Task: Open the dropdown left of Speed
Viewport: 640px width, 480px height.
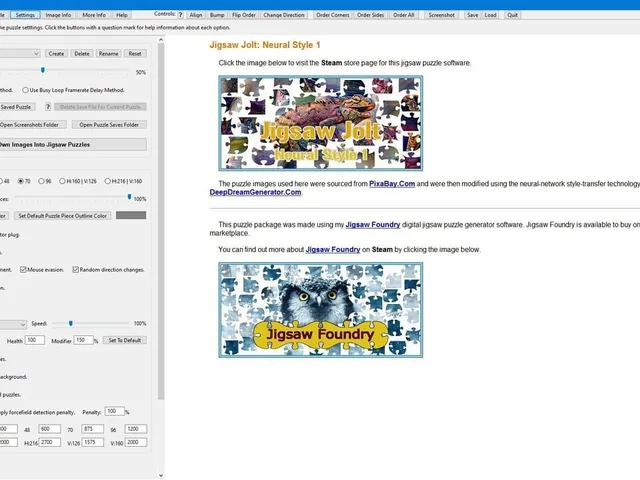Action: click(13, 324)
